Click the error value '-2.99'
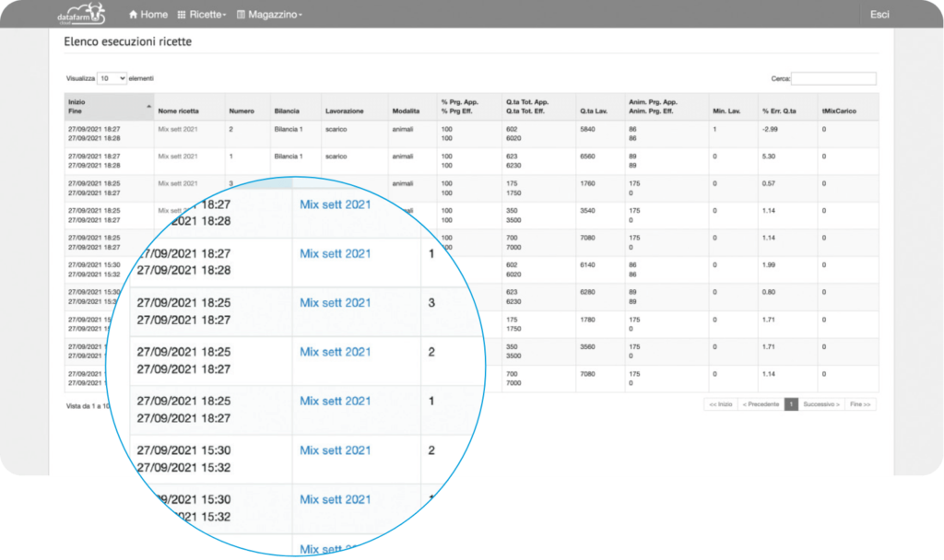 pos(770,129)
